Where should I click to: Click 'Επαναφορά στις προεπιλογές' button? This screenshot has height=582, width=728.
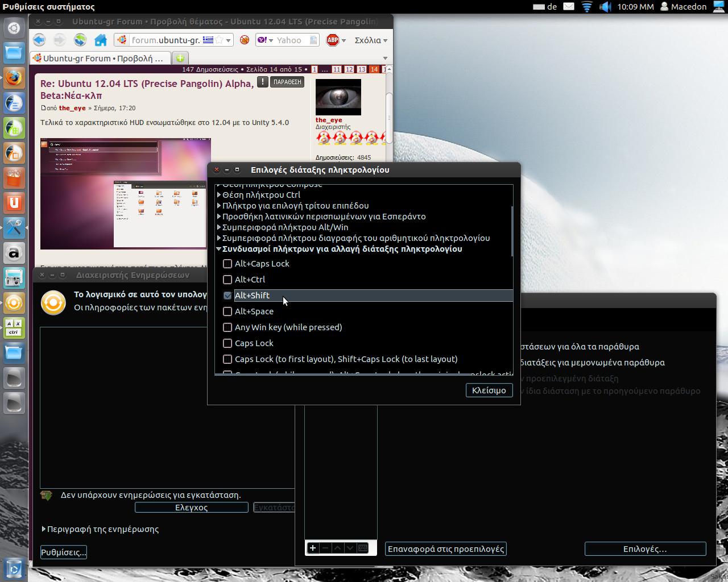coord(446,549)
